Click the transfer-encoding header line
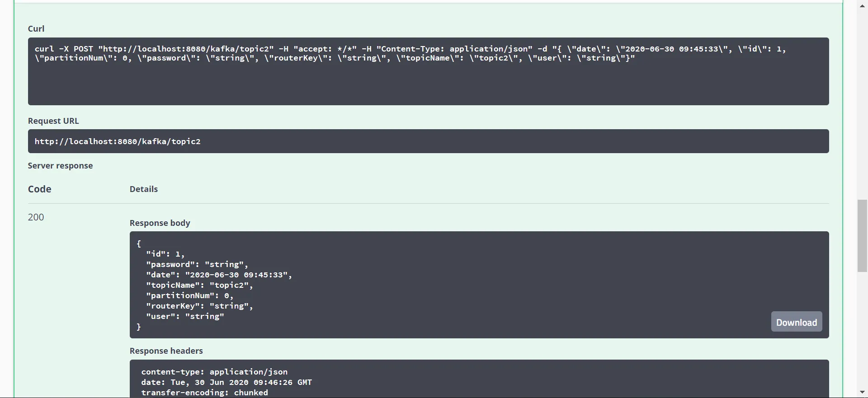Viewport: 868px width, 398px height. 204,393
